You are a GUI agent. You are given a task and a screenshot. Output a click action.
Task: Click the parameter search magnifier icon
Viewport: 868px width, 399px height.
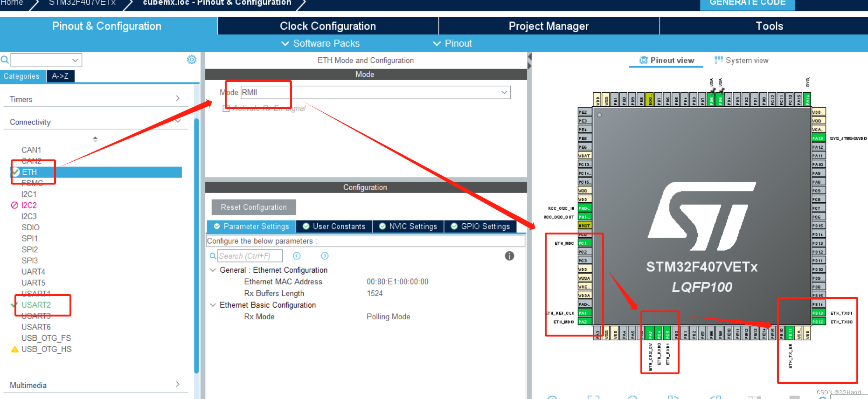(x=213, y=256)
